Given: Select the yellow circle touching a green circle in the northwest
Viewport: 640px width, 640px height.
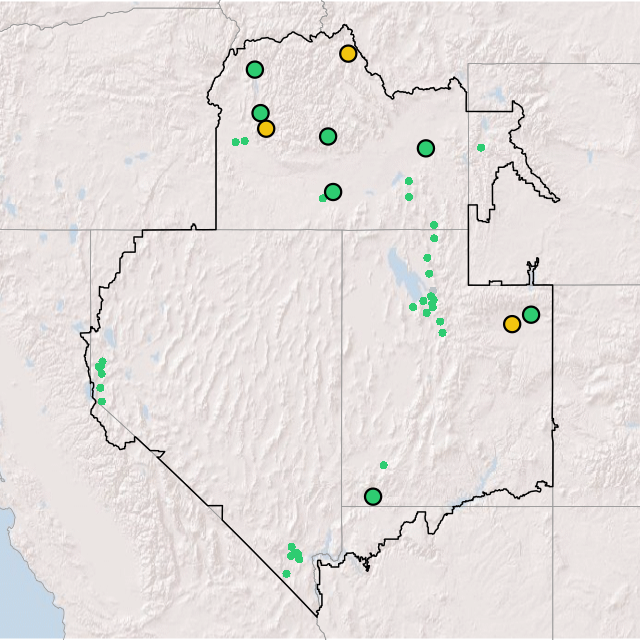Looking at the screenshot, I should 266,128.
